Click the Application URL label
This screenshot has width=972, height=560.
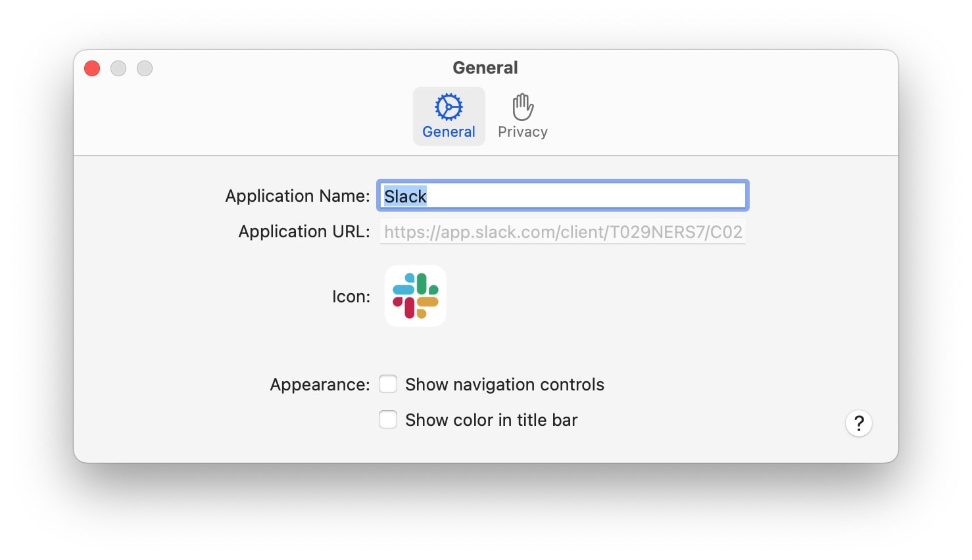pos(304,231)
